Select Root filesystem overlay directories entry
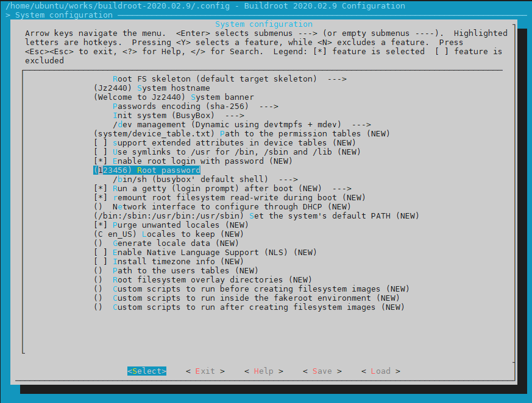Screen dimensions: 532x403 (203, 280)
